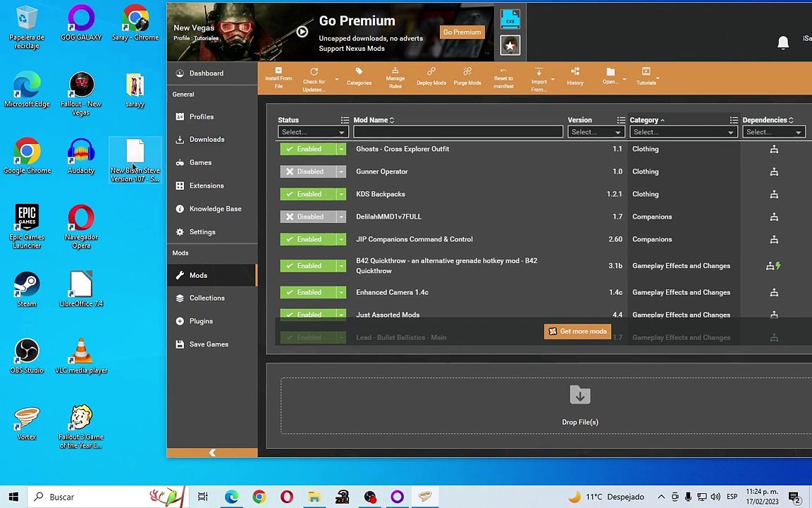Toggle Enabled status for KDS Backpacks

point(309,194)
